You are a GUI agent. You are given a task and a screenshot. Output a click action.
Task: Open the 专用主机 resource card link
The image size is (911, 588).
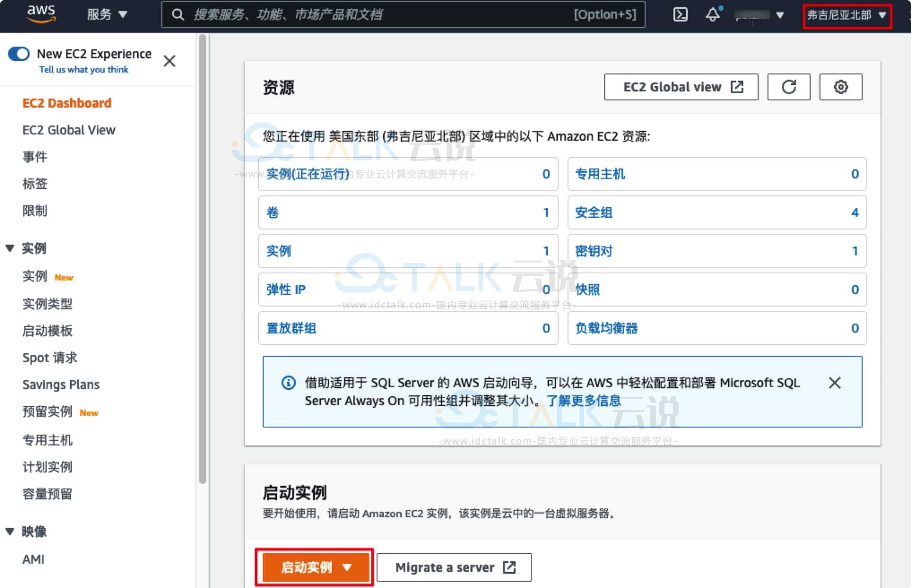[x=600, y=174]
